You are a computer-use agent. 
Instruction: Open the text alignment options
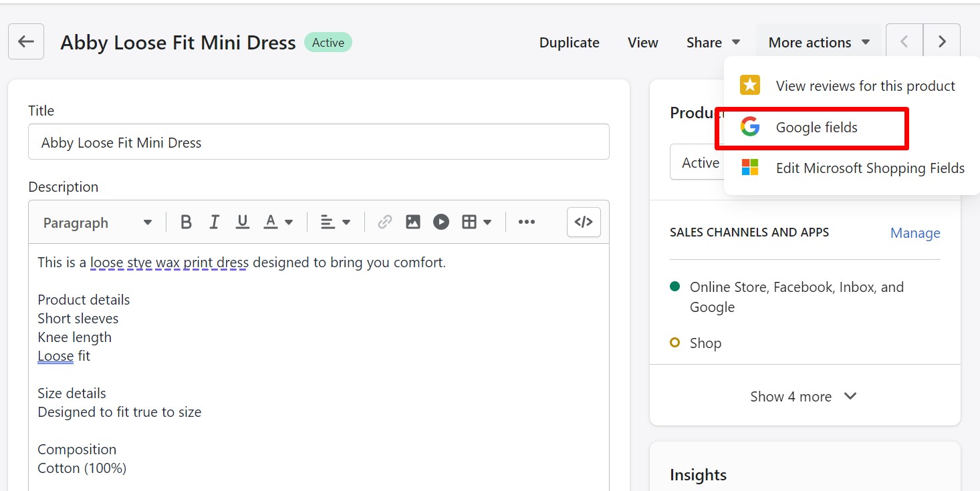click(335, 222)
